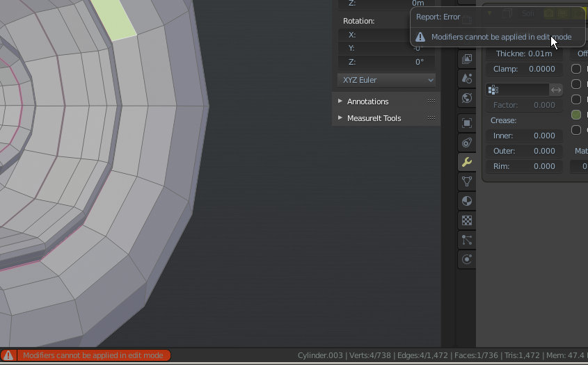Click the MeasureIt Tools panel drag handle

[431, 117]
